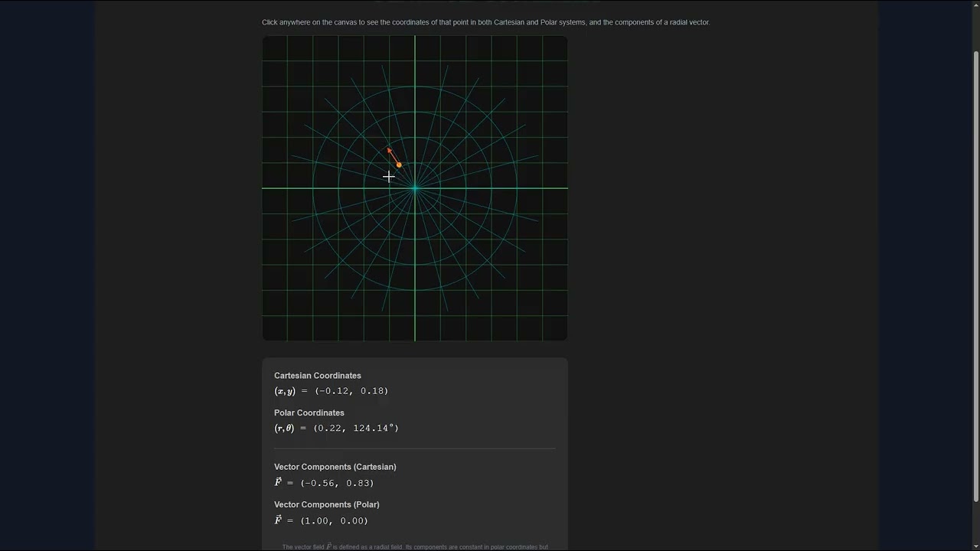This screenshot has width=980, height=551.
Task: Click the 'Polar Coordinates' heading
Action: 309,413
